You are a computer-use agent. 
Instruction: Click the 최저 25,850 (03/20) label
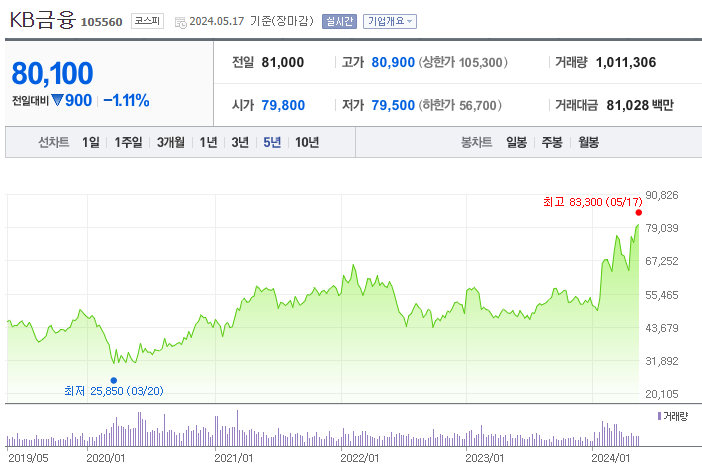point(114,391)
